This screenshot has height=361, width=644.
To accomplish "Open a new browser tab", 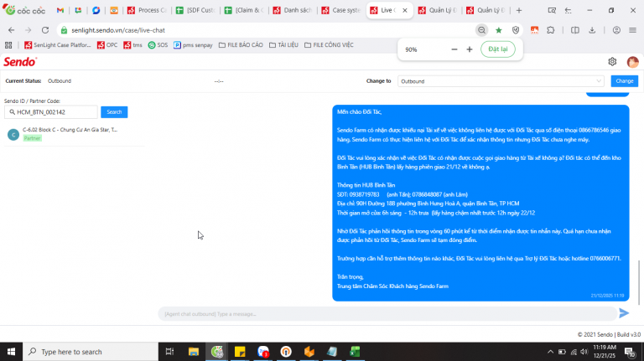I will pos(519,10).
